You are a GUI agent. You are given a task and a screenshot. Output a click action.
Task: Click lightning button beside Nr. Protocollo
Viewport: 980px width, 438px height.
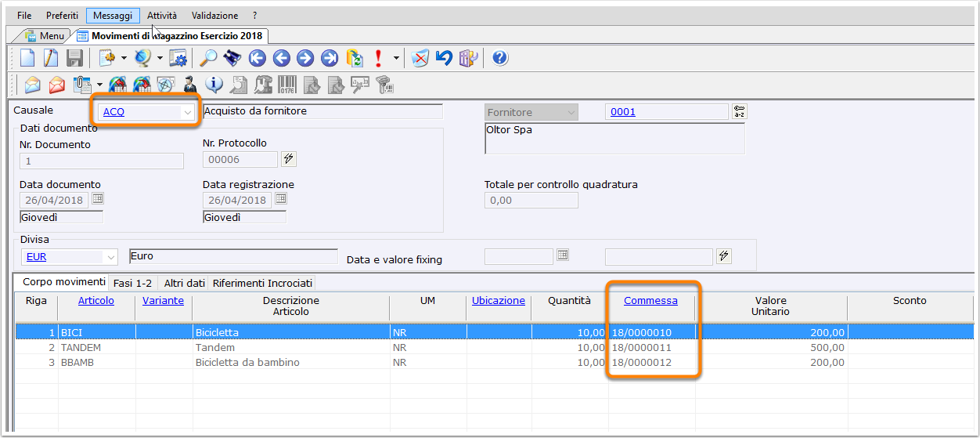tap(288, 159)
